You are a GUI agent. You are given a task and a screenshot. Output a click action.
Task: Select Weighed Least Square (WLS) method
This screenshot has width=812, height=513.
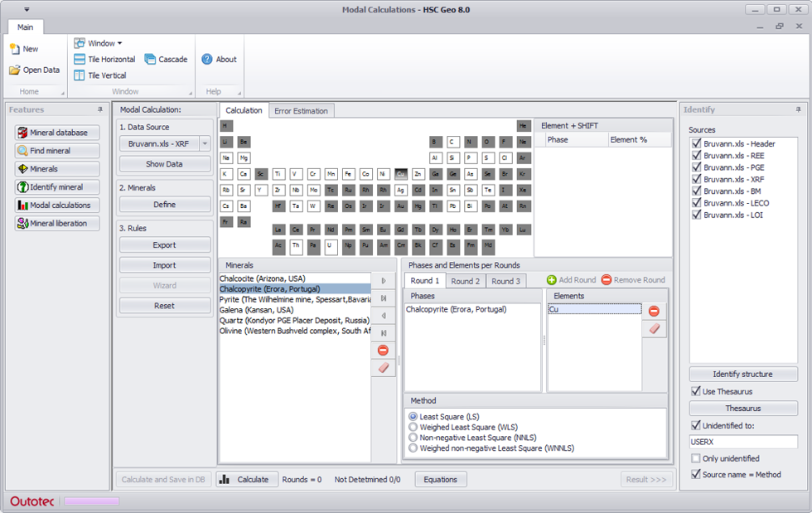[413, 427]
